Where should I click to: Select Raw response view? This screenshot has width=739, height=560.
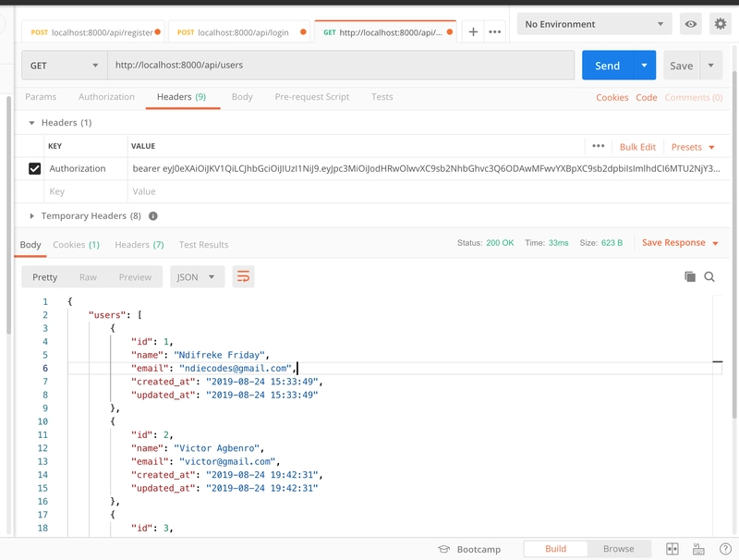(88, 277)
